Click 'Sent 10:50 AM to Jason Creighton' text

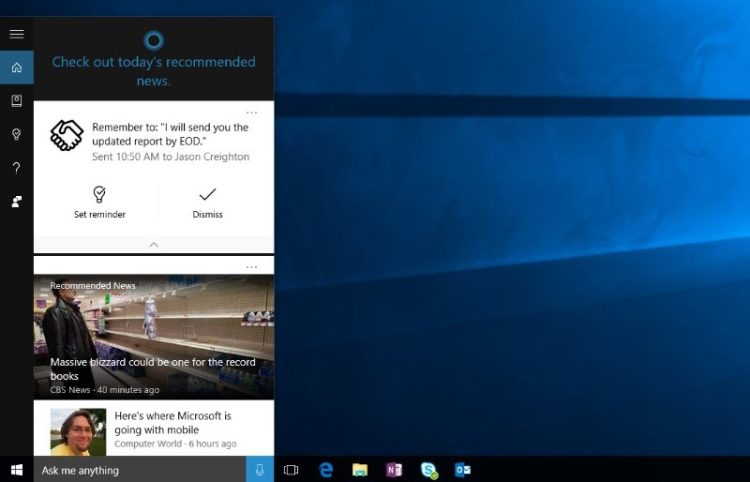171,157
